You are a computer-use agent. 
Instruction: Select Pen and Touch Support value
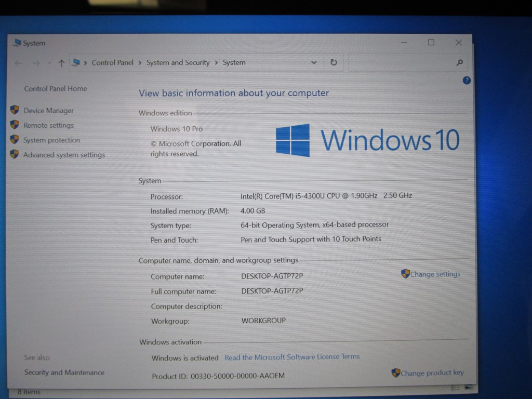[311, 239]
